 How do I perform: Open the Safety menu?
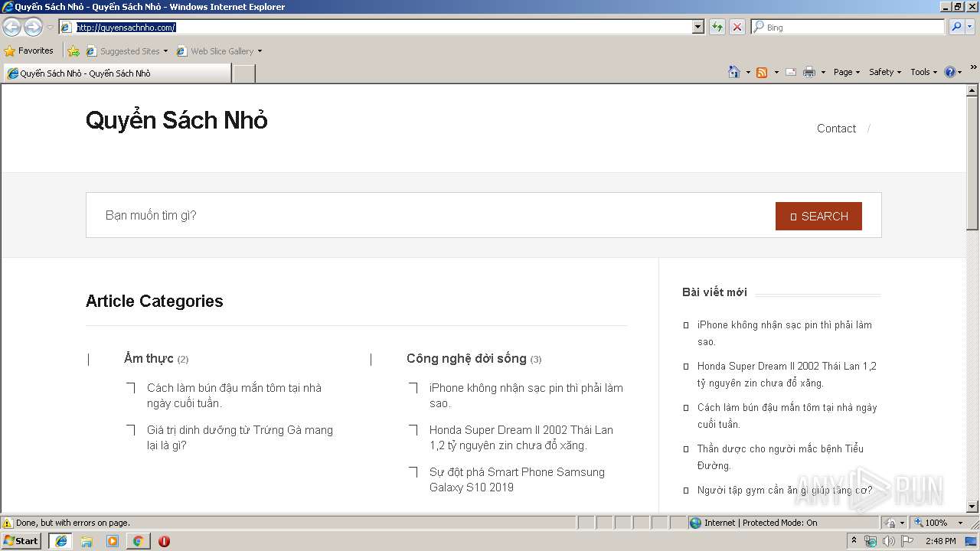885,72
